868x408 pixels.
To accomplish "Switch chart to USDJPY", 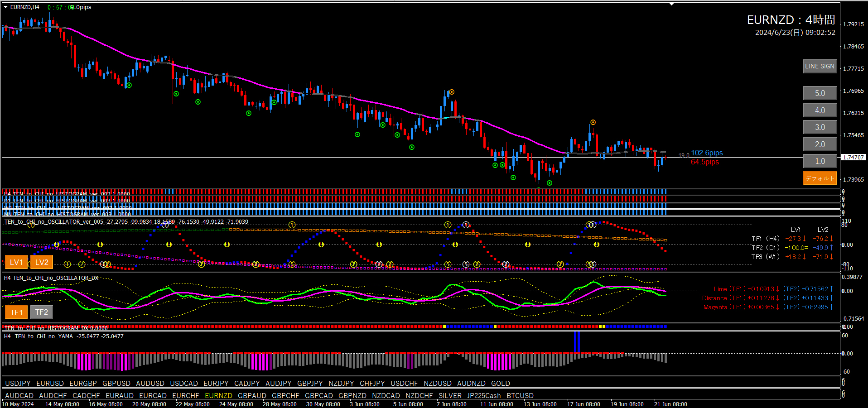I will [18, 384].
